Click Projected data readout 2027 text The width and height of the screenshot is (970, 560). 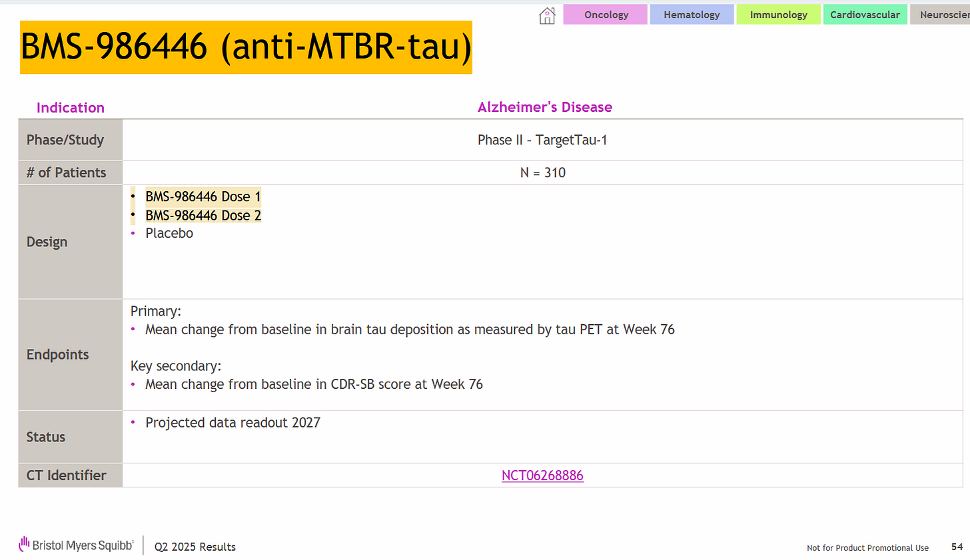(233, 423)
